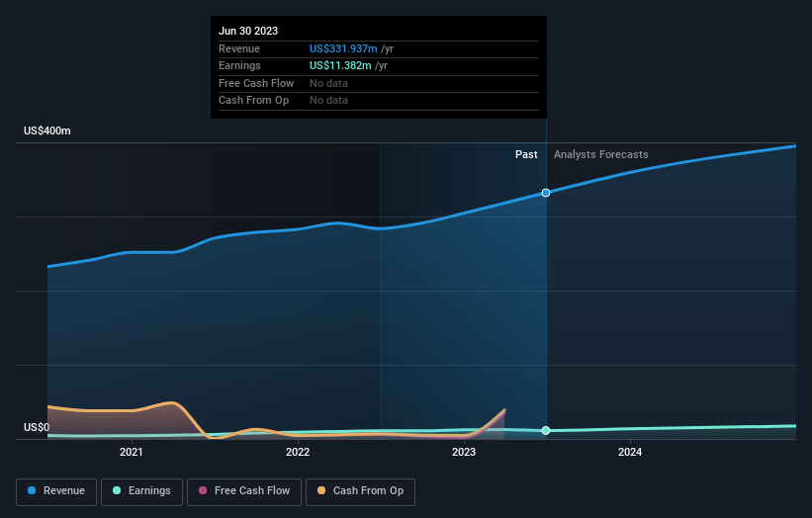Toggle the Free Cash Flow legend series
Image resolution: width=812 pixels, height=518 pixels.
tap(244, 491)
